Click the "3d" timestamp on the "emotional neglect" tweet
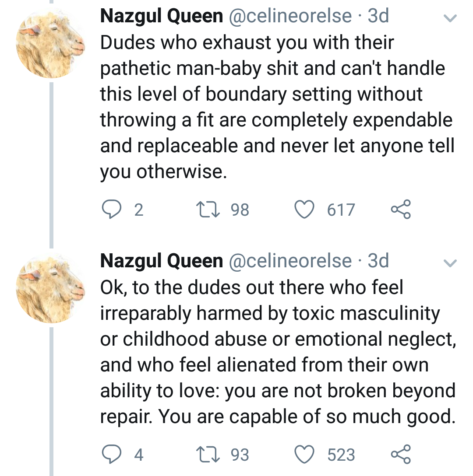Screen dimensions: 473x476 click(378, 261)
